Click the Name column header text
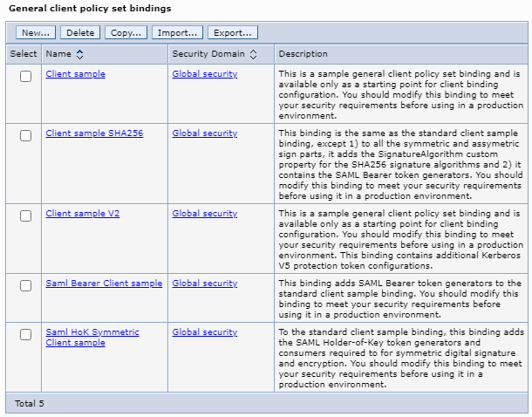The height and width of the screenshot is (417, 532). click(x=58, y=54)
